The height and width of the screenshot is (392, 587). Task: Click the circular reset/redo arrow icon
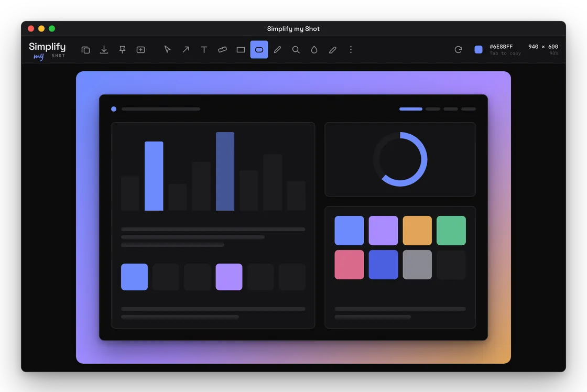tap(458, 49)
